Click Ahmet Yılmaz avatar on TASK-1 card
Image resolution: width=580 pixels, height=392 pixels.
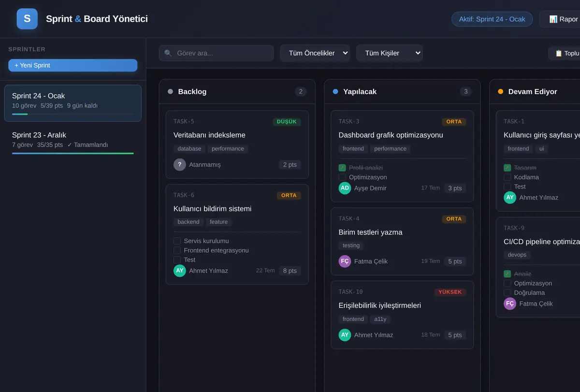510,198
